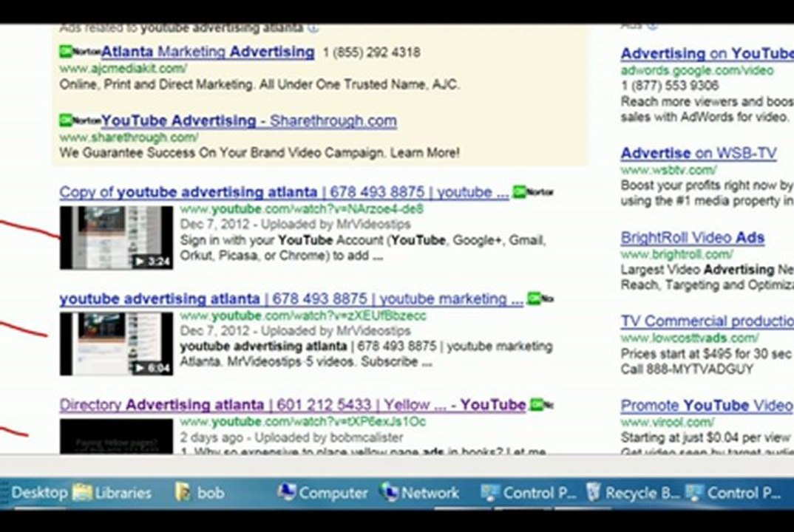This screenshot has width=794, height=532.
Task: Click the www.lowcosttvads.com/ URL text
Action: tap(690, 338)
